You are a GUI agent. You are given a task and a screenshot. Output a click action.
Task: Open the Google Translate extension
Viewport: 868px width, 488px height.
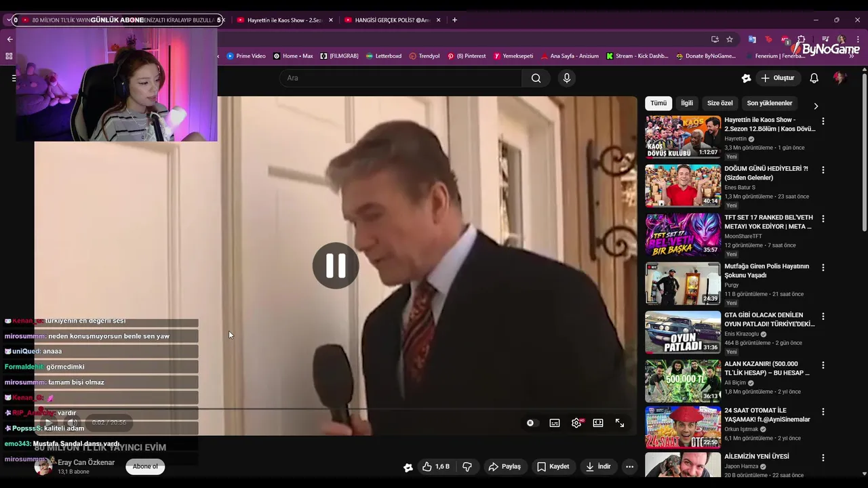point(752,39)
